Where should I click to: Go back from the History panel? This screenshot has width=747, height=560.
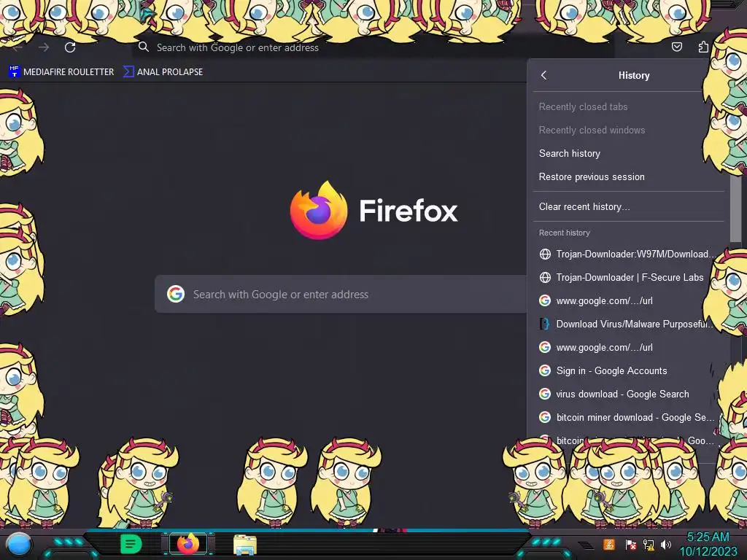coord(543,75)
